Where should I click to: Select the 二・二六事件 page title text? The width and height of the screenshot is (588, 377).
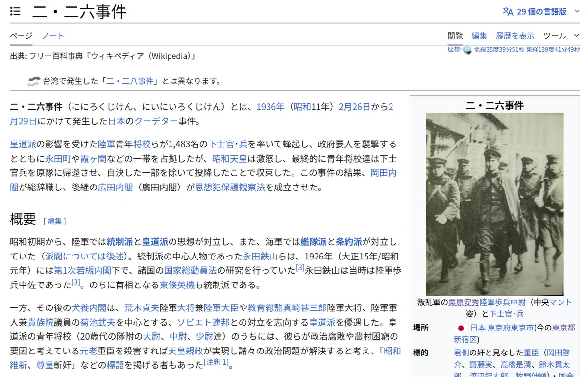click(x=79, y=11)
